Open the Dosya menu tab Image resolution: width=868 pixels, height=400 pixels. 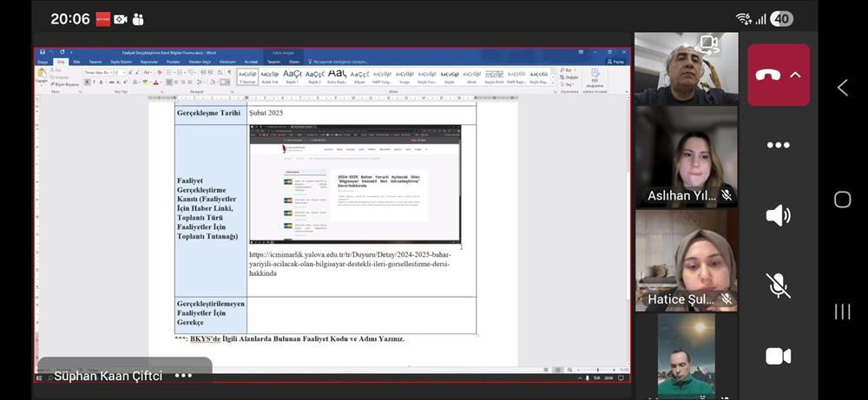click(43, 62)
